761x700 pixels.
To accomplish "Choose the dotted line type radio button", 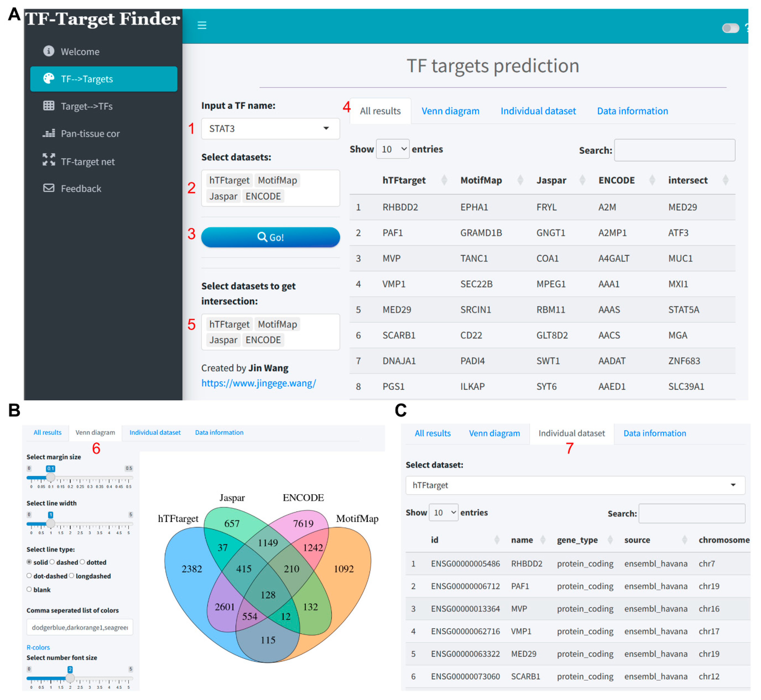I will (82, 562).
